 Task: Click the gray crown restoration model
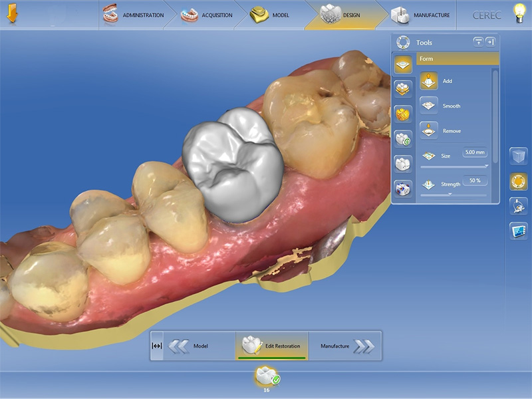click(x=233, y=165)
